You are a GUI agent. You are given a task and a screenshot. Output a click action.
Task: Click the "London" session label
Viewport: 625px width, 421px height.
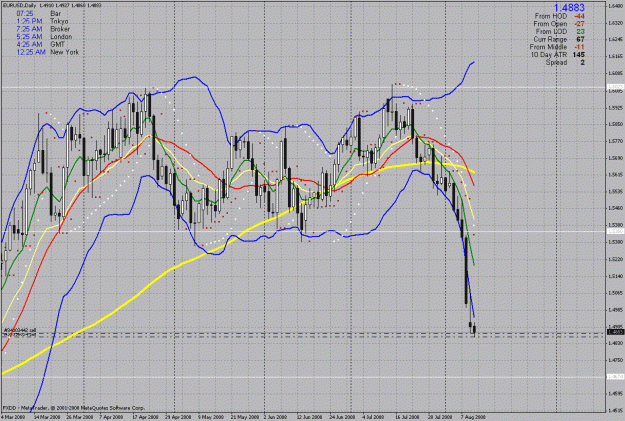pos(61,37)
